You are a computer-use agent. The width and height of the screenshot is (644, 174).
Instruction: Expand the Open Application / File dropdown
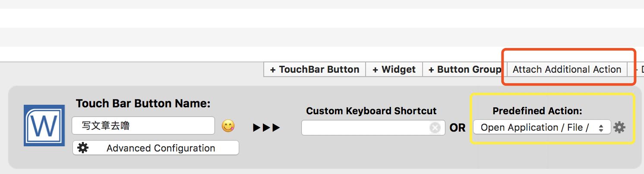click(535, 127)
